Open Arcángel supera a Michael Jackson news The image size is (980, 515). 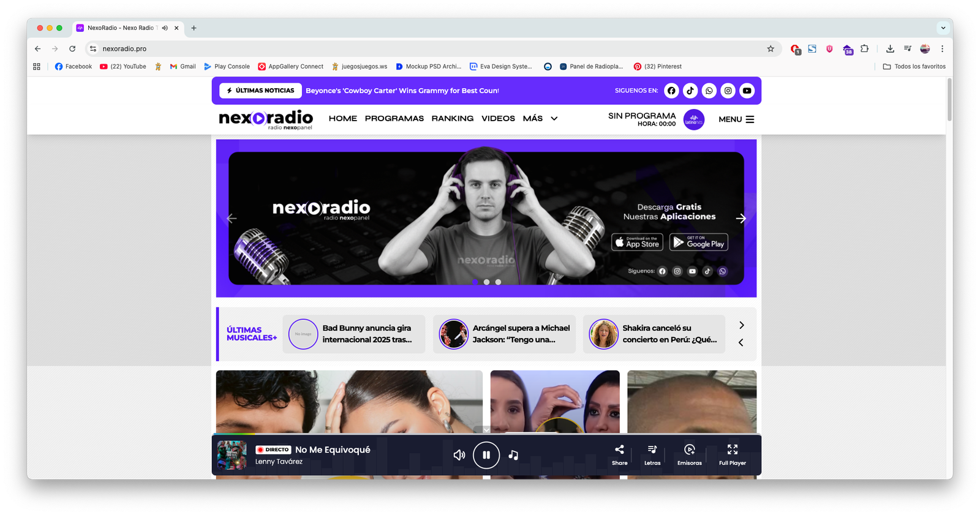(x=504, y=334)
